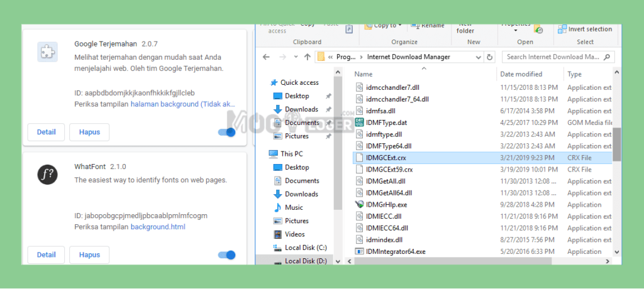Click Hapus button for WhatFont
Screen dimensions: 644x289
click(89, 255)
